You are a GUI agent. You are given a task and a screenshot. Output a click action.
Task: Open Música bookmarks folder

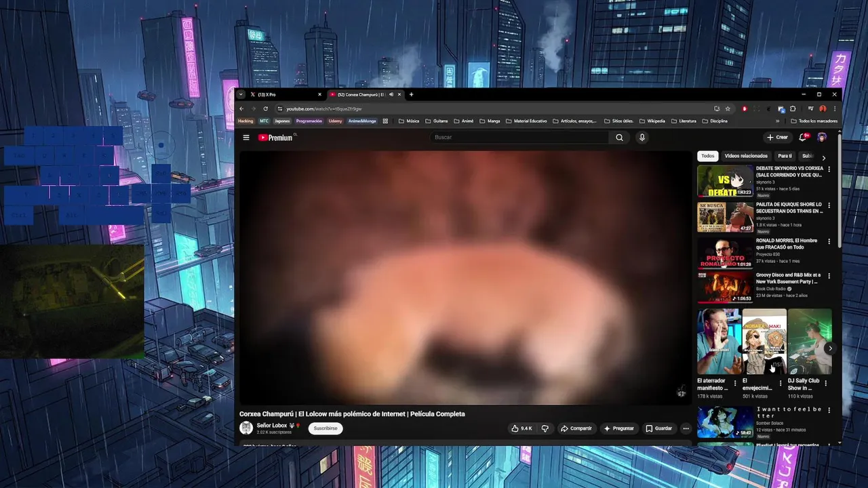tap(409, 121)
